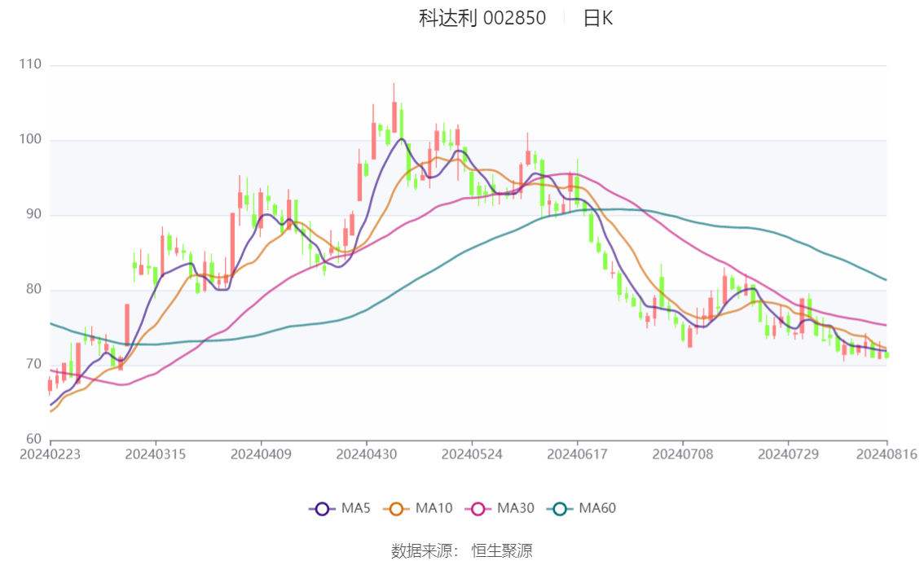The height and width of the screenshot is (561, 924).
Task: Click the data source text 数据来源： 恒生聚源
Action: [x=462, y=551]
